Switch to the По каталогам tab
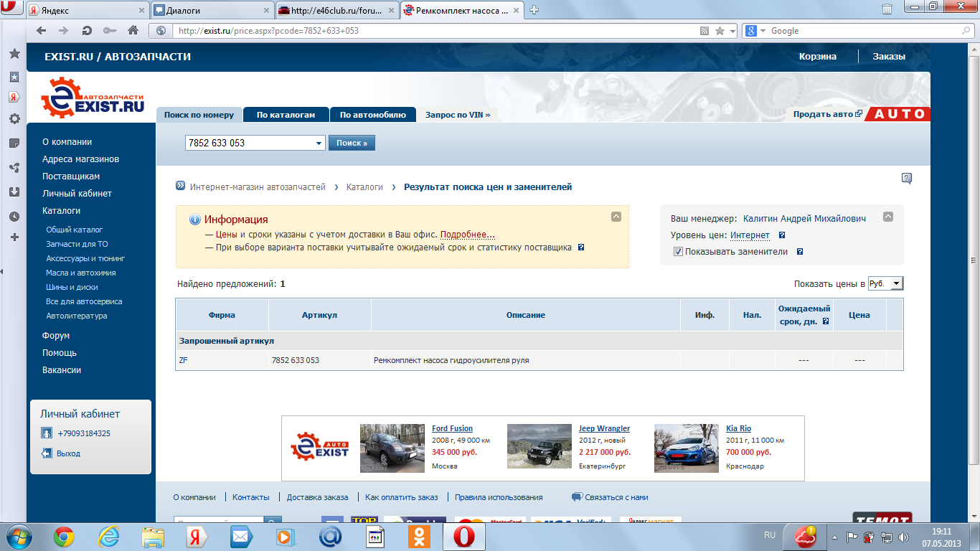 (x=286, y=115)
